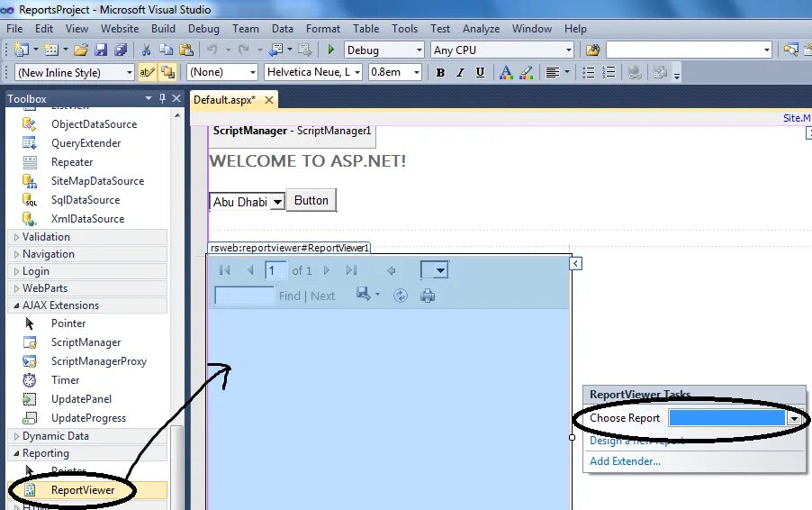Open report viewer zoom dropdown
The height and width of the screenshot is (510, 812).
pos(441,270)
